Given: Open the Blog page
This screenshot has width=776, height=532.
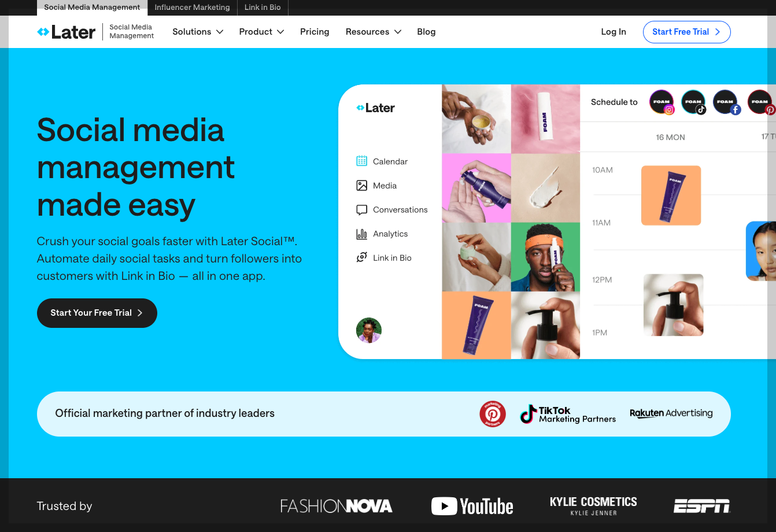Looking at the screenshot, I should (x=426, y=32).
